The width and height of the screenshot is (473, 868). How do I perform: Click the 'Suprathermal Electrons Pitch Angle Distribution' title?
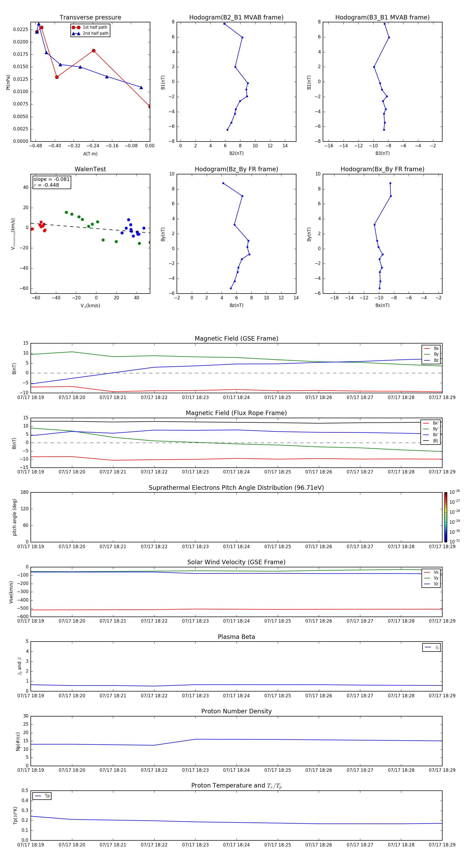[x=236, y=488]
